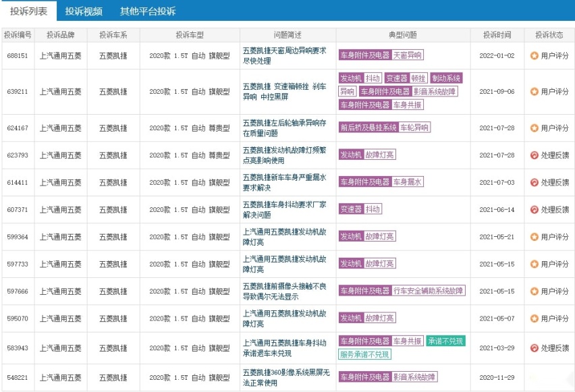Click the 影音系统故障 tag in row 639211
The width and height of the screenshot is (575, 392).
coord(435,91)
